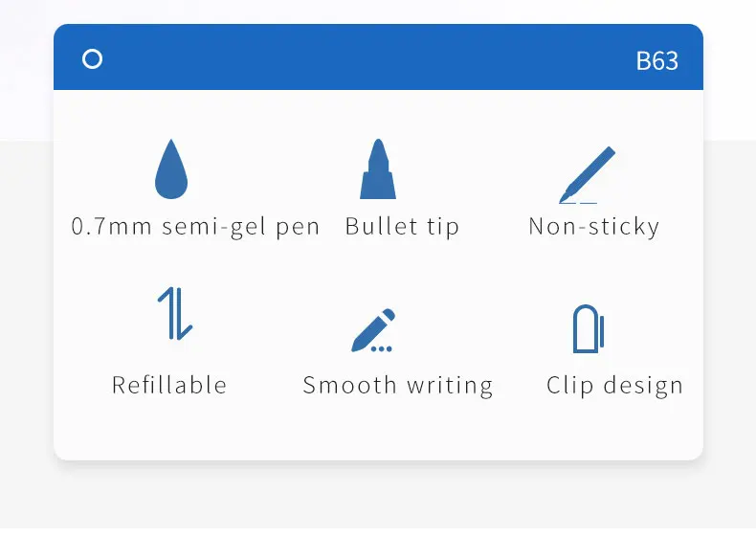Viewport: 756px width, 537px height.
Task: Click the up-down arrows Refillable icon
Action: [x=175, y=314]
